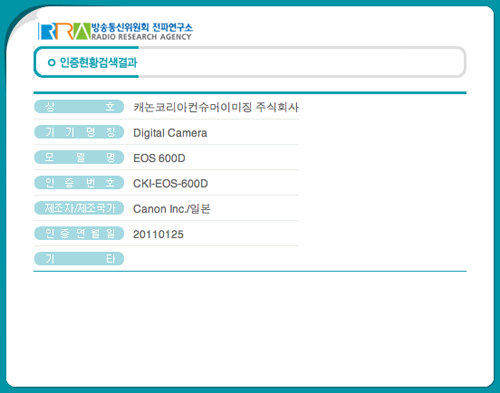Screen dimensions: 500x393
Task: Click the 20110125 certification date
Action: [x=158, y=234]
